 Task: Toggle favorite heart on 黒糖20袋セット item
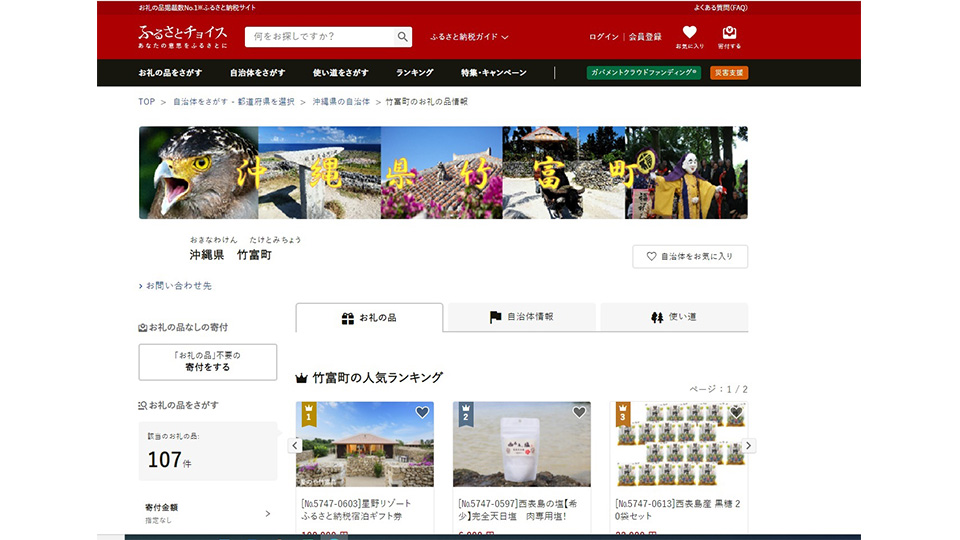coord(736,412)
